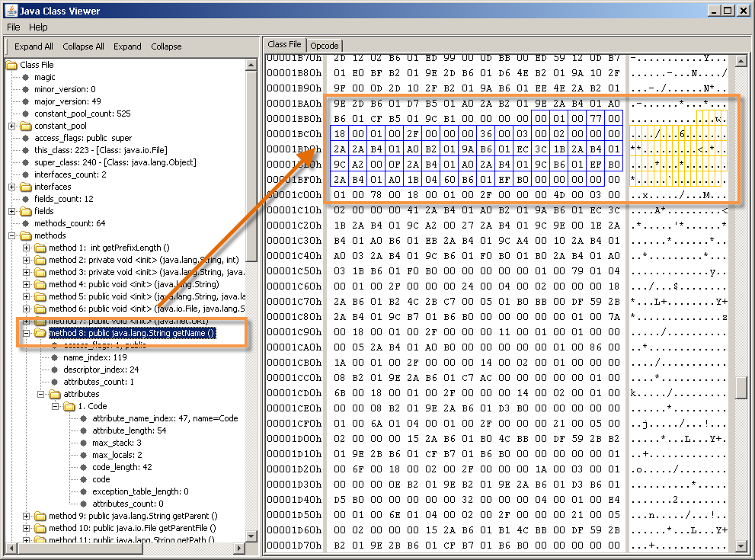Select the fields folder icon

(26, 211)
